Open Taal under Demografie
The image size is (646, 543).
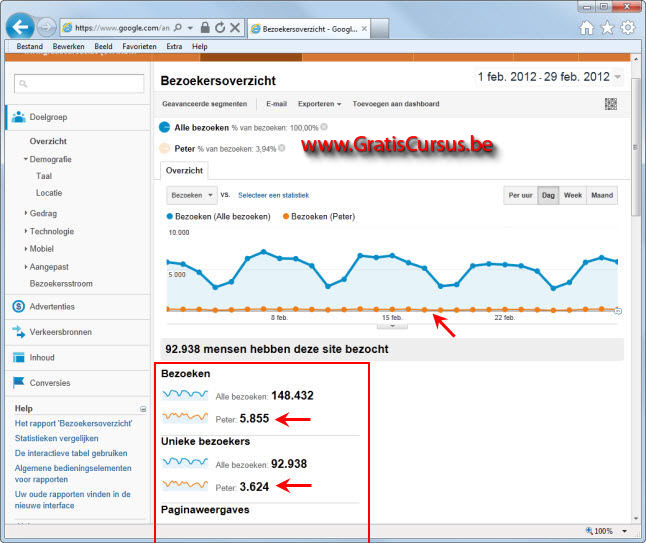point(44,176)
